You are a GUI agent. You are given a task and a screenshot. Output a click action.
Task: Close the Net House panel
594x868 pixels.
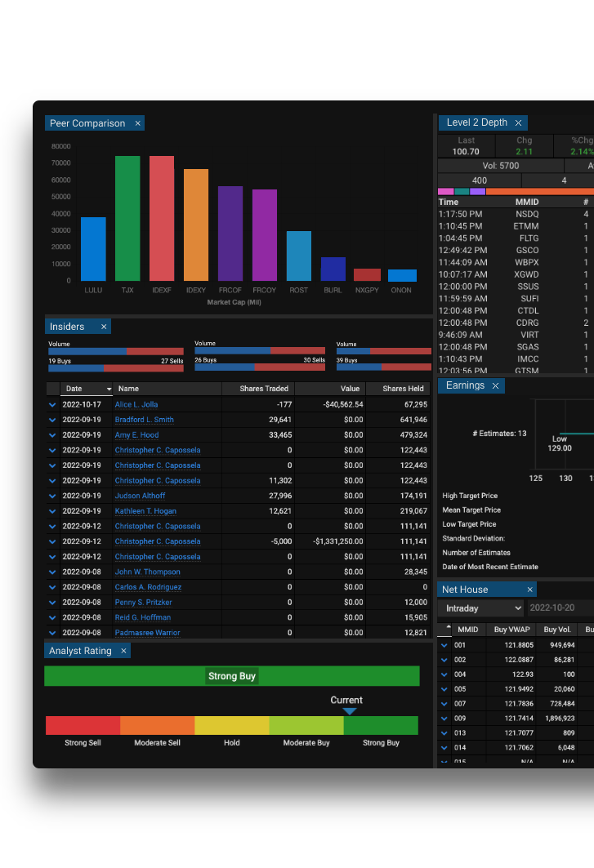[529, 590]
